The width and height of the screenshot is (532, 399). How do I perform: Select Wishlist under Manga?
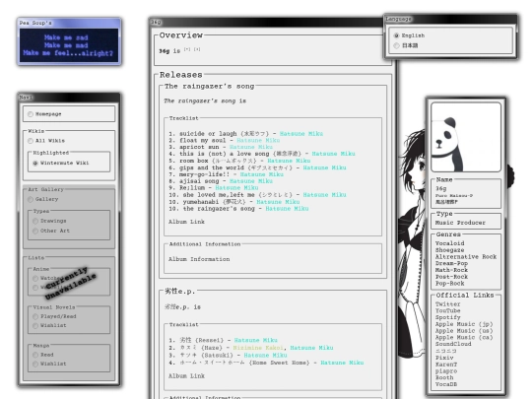tap(35, 365)
